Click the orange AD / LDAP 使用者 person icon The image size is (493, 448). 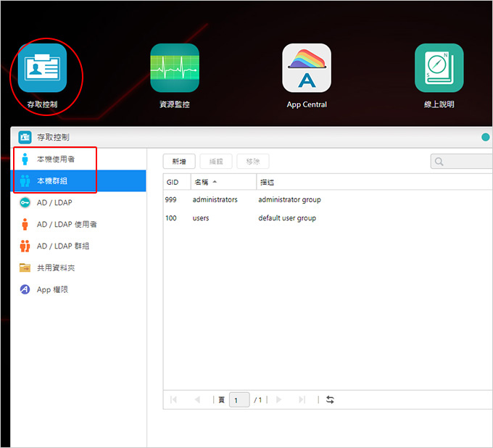(x=25, y=224)
